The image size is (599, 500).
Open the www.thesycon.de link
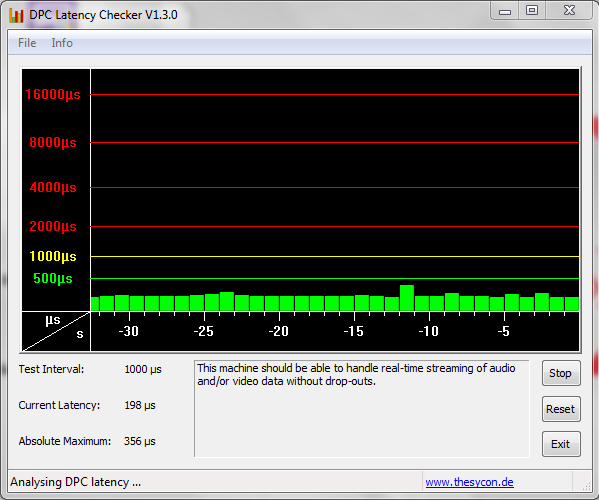point(469,482)
